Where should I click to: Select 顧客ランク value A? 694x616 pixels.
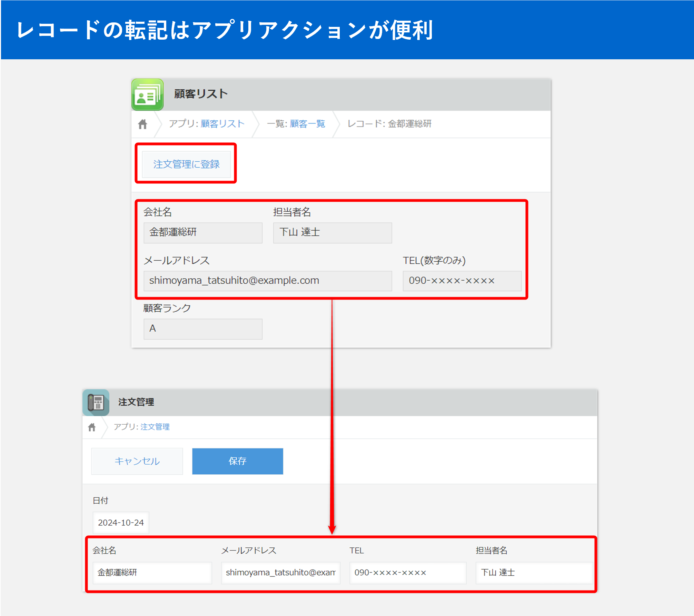(x=203, y=329)
